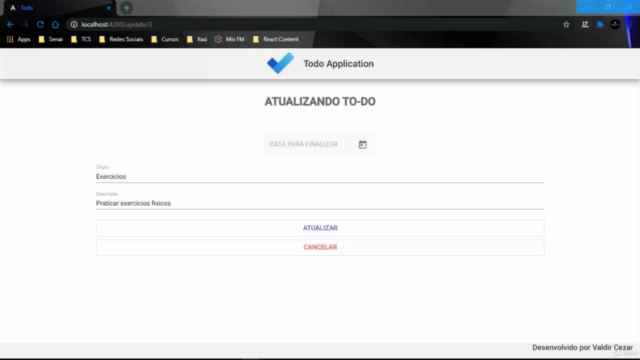Click the ATUALIZANDO TO-DO heading
This screenshot has height=360, width=640.
coord(320,102)
